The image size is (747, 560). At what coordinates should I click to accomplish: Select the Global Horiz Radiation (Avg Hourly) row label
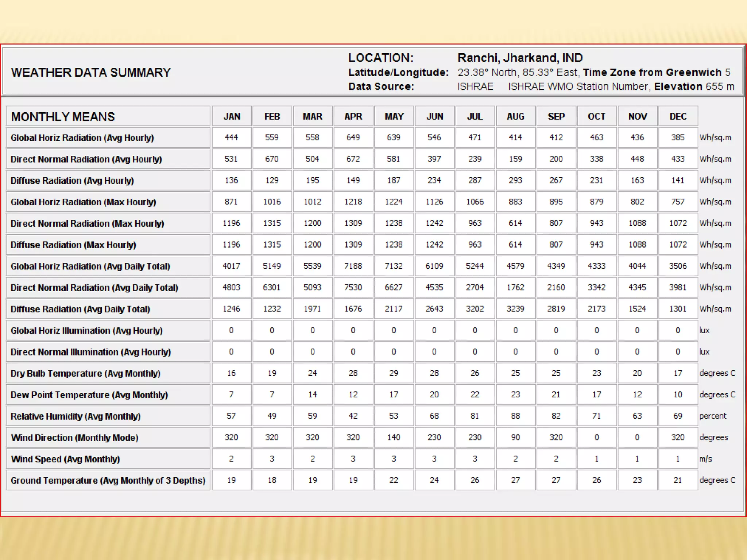coord(82,138)
